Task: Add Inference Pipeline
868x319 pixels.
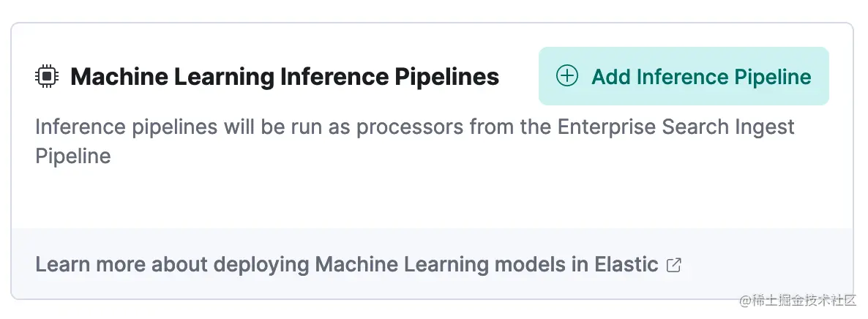Action: [x=684, y=76]
